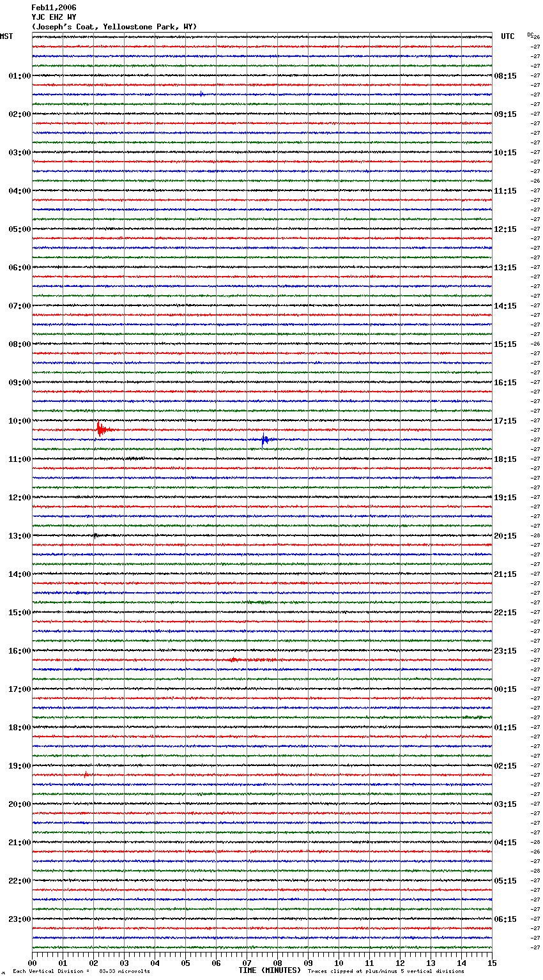Click the 11:15 UTC time label
Screen dimensions: 543x980
coord(505,191)
